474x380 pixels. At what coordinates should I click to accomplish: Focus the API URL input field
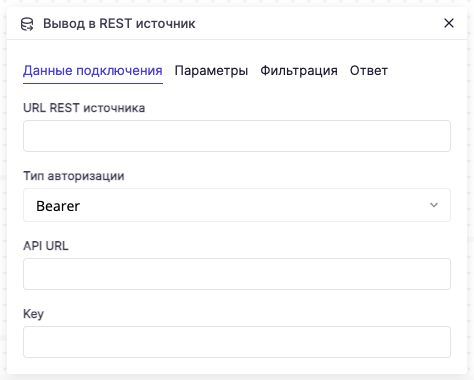pyautogui.click(x=237, y=274)
